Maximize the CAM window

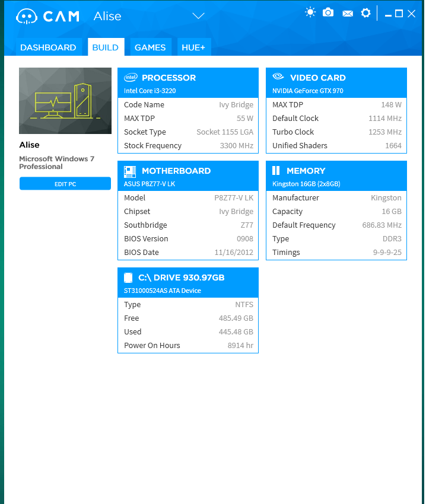[x=399, y=14]
